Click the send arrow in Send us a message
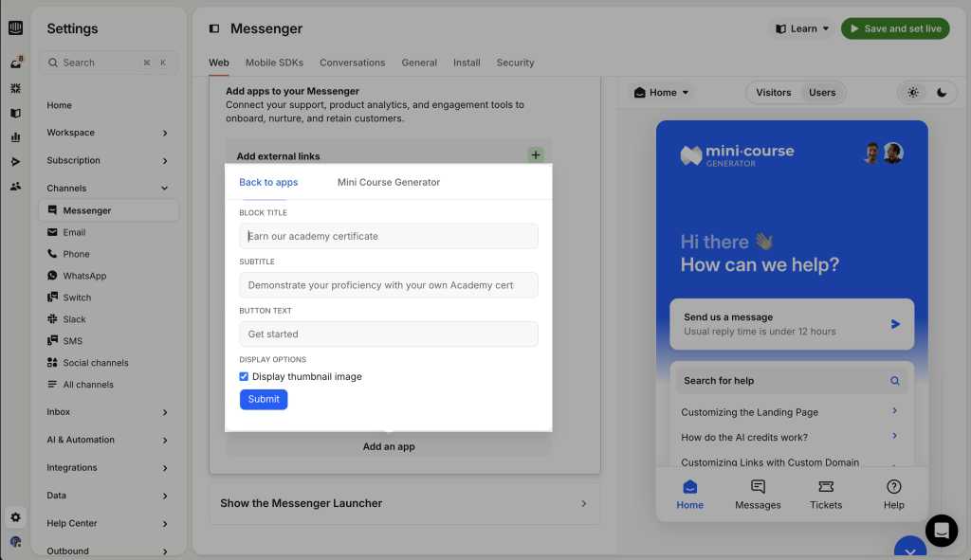 [x=895, y=324]
